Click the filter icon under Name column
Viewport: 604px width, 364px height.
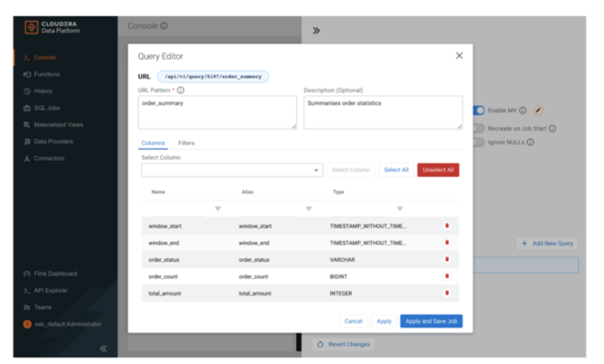tap(218, 209)
